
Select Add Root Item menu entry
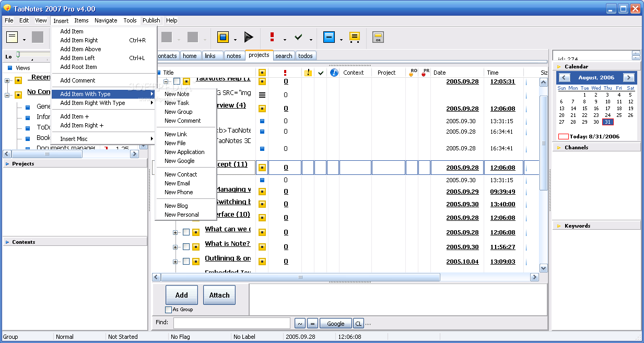point(78,67)
